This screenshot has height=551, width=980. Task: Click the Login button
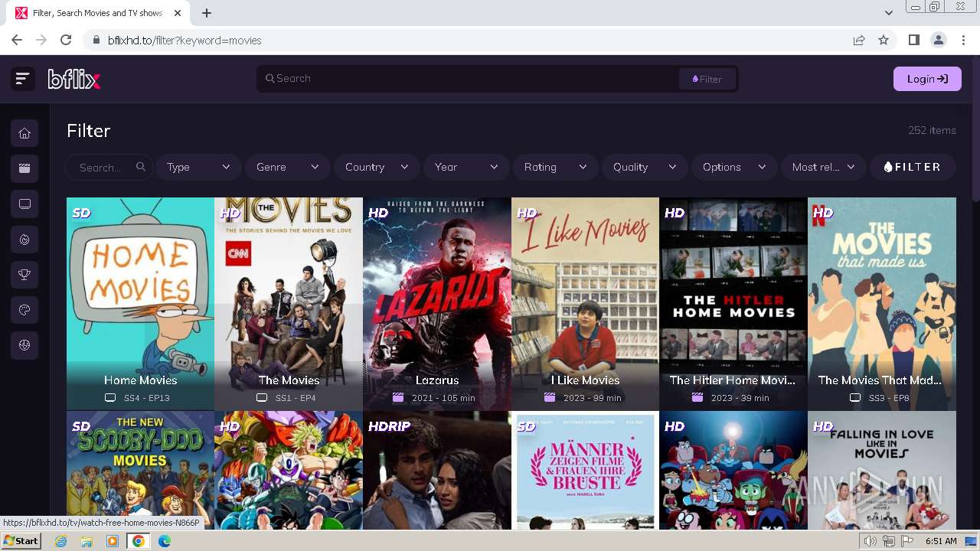point(927,79)
